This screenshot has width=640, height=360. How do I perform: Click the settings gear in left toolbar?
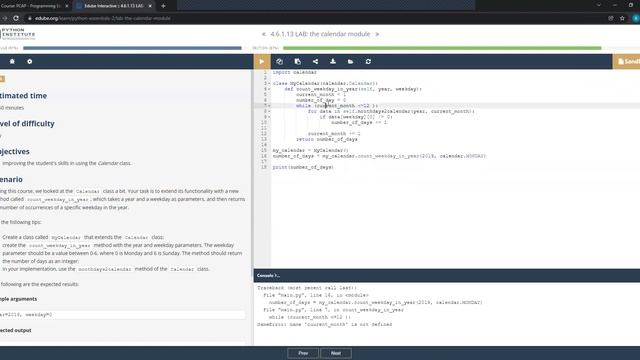(29, 62)
